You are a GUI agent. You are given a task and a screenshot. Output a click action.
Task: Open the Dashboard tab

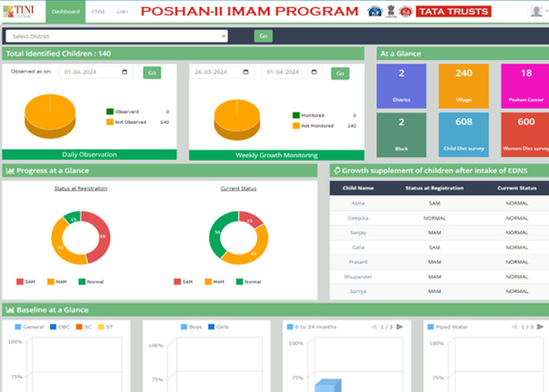coord(65,12)
